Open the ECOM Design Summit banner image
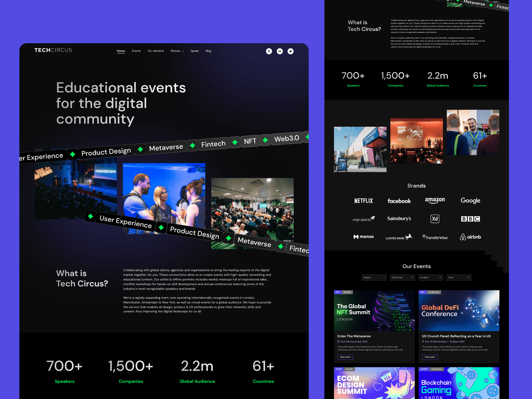Image resolution: width=532 pixels, height=399 pixels. [x=374, y=383]
